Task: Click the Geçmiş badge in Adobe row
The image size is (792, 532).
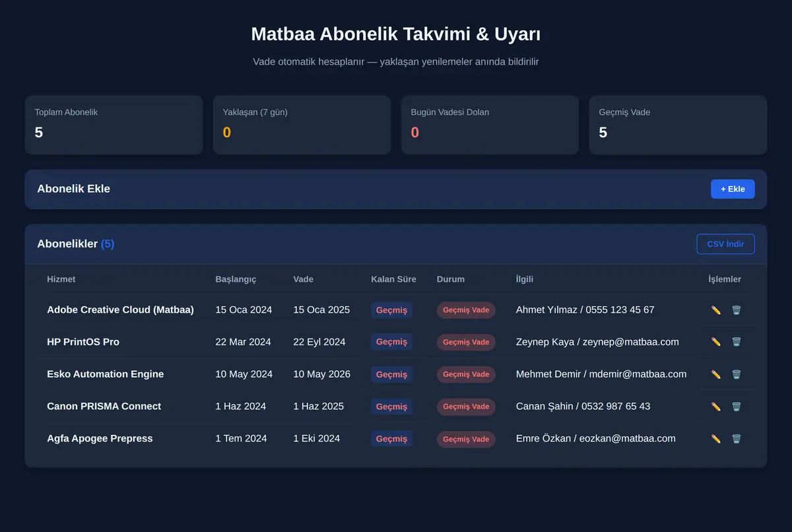Action: pos(391,310)
